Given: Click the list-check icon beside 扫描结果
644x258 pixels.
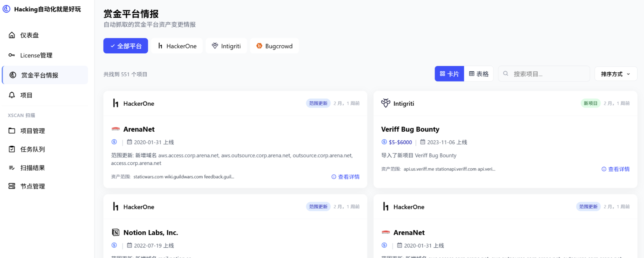Looking at the screenshot, I should tap(12, 168).
